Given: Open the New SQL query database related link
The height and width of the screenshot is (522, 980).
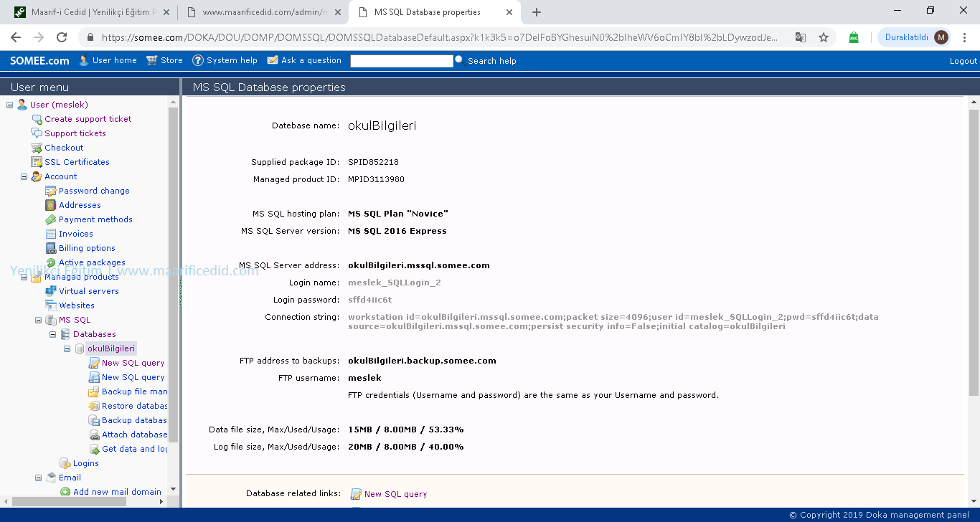Looking at the screenshot, I should pos(395,494).
